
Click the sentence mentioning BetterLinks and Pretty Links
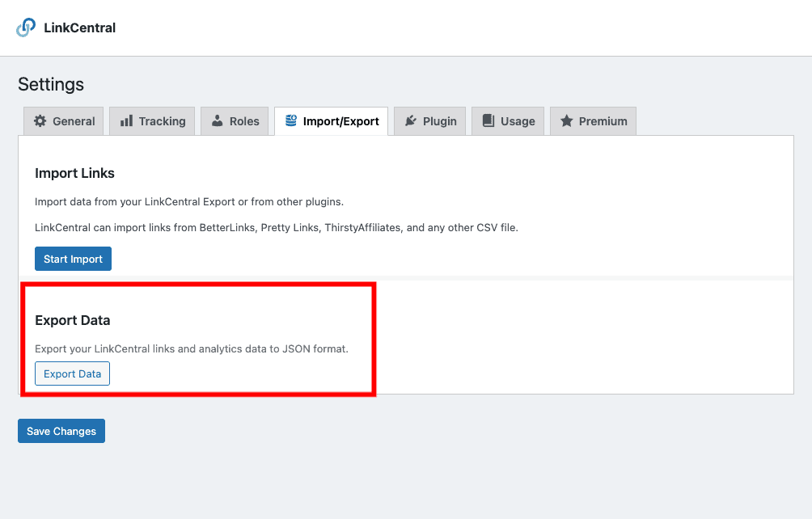(277, 228)
